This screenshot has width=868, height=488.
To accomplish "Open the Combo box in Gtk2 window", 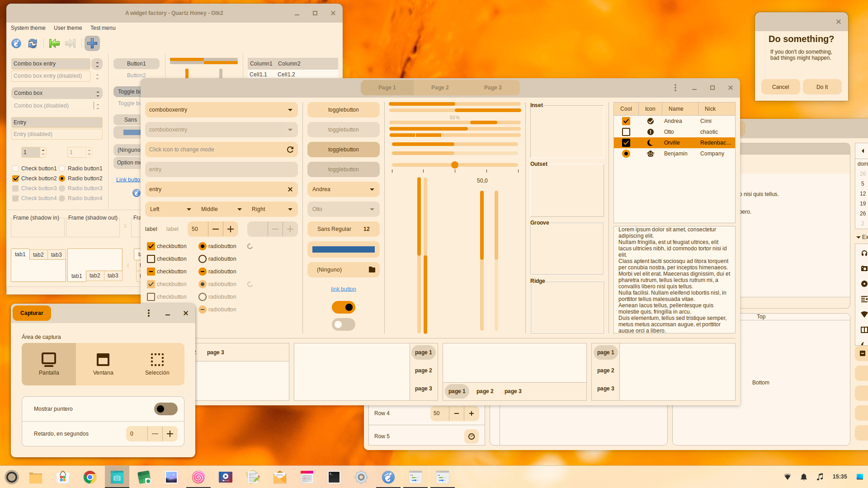I will (x=57, y=93).
